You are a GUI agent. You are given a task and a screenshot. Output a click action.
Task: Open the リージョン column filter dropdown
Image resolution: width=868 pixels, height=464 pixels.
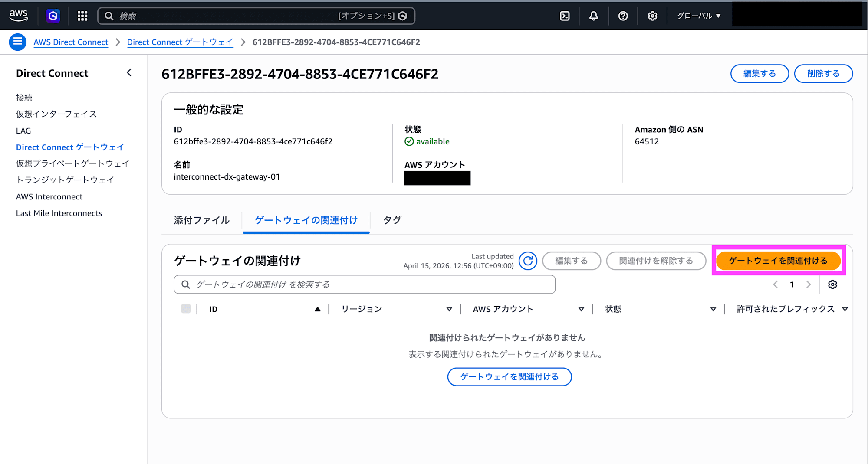pos(449,309)
